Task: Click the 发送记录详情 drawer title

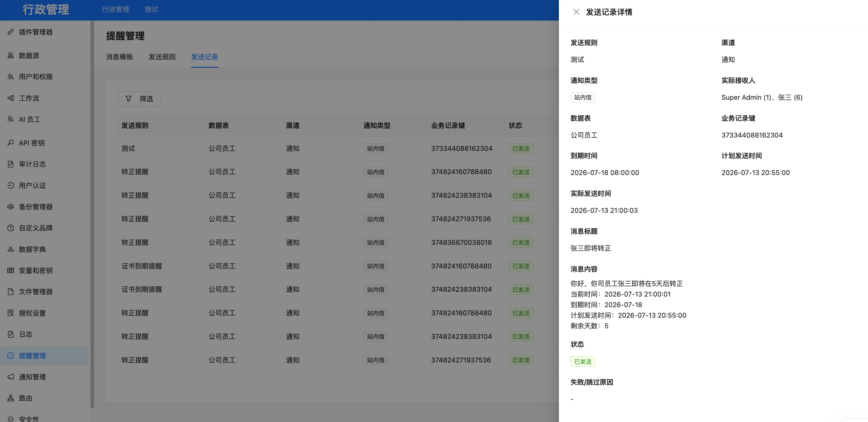Action: coord(609,12)
